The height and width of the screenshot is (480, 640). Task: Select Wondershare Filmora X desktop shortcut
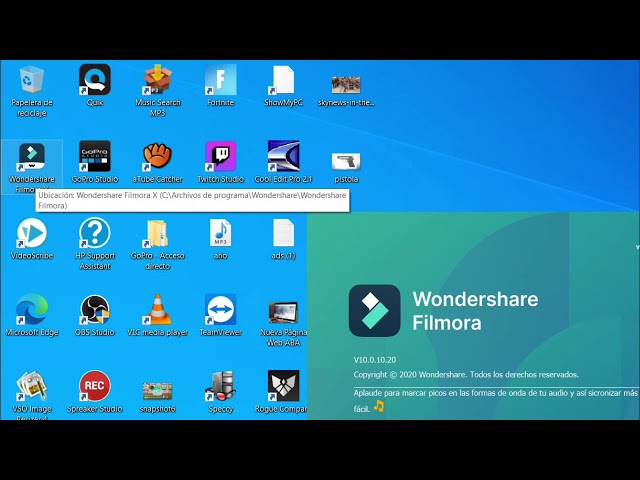point(32,167)
